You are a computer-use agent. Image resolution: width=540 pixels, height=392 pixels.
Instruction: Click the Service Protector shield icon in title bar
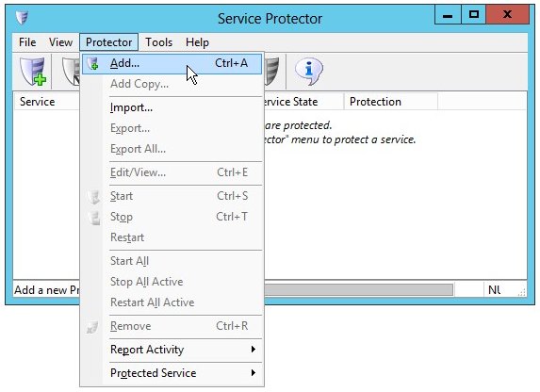pos(22,18)
